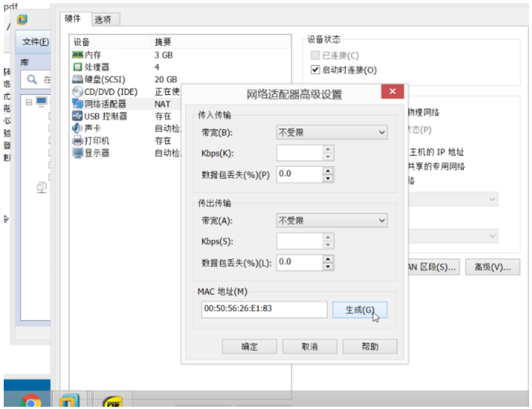Select the USB 控制器 summary 存在
Viewport: 532px width, 409px height.
pos(163,117)
